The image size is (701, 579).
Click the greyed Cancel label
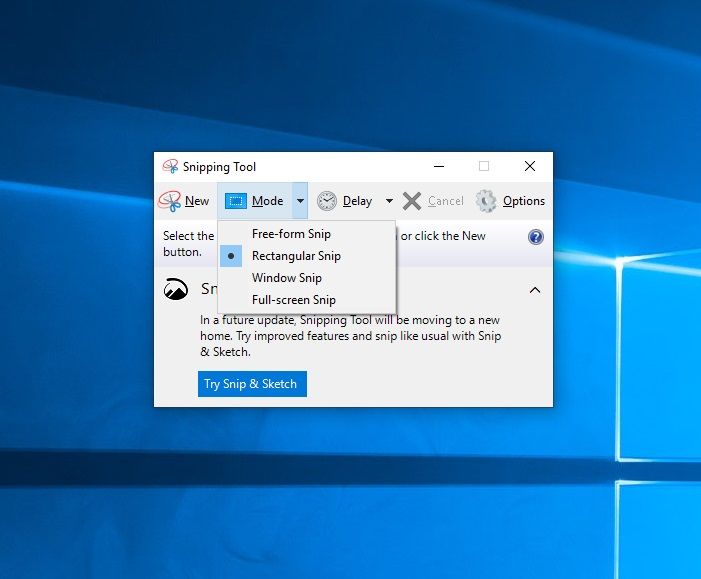click(x=445, y=201)
